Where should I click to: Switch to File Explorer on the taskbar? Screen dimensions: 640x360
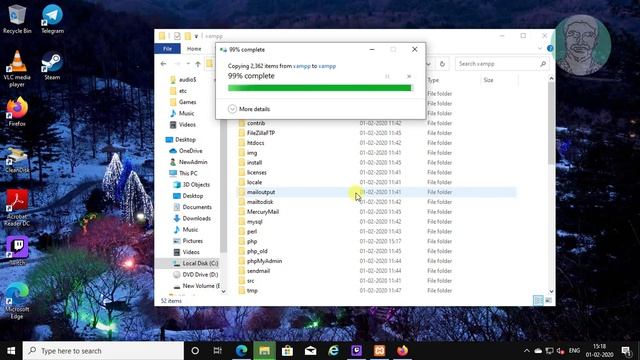pos(264,351)
